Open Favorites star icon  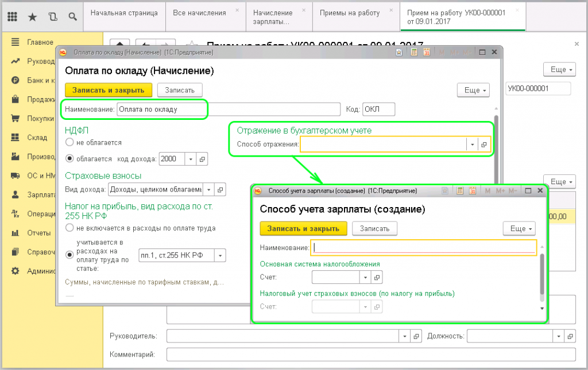[x=33, y=17]
